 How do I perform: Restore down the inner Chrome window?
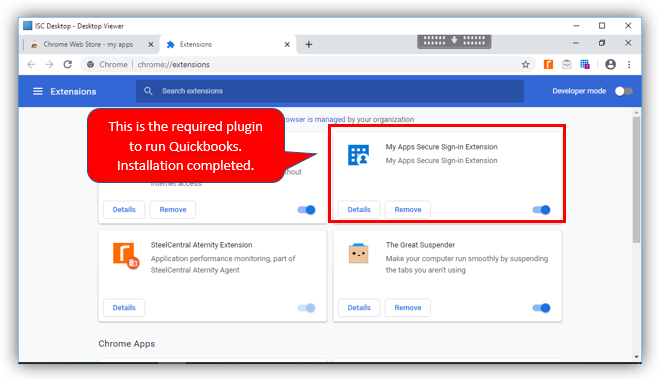pos(602,43)
